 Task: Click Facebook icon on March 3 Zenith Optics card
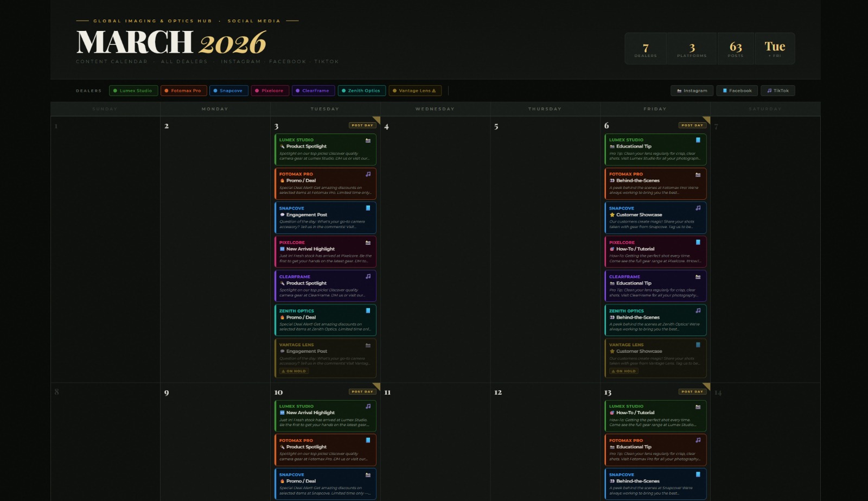click(368, 310)
